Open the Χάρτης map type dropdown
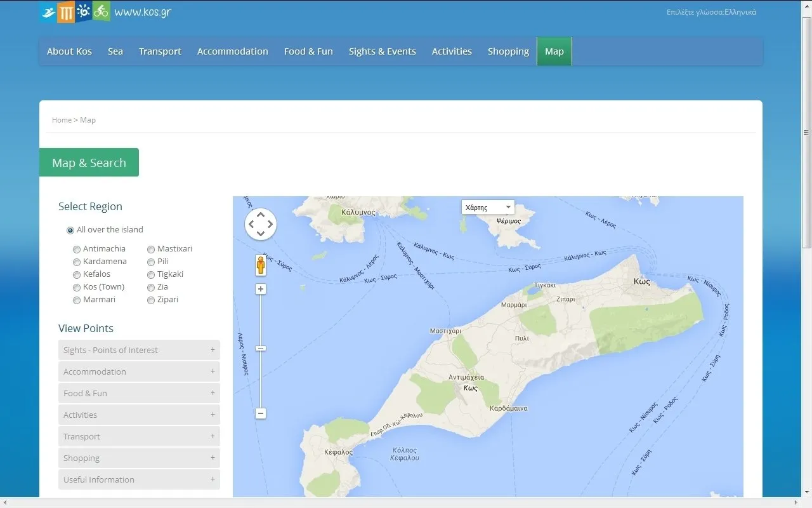This screenshot has height=508, width=812. click(x=488, y=207)
